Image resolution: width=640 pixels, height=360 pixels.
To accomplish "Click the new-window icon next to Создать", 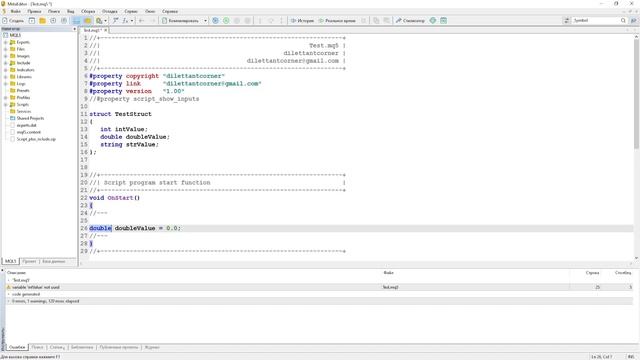I will tap(32, 20).
